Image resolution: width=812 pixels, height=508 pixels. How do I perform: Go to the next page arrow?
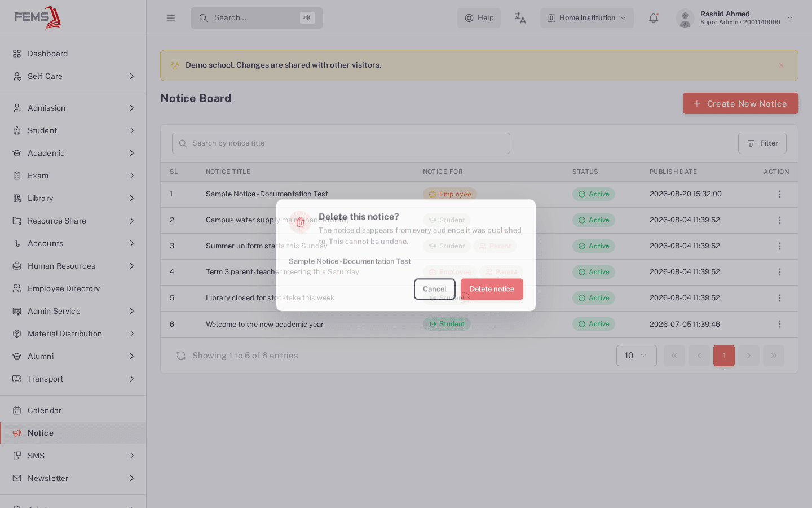(x=749, y=356)
